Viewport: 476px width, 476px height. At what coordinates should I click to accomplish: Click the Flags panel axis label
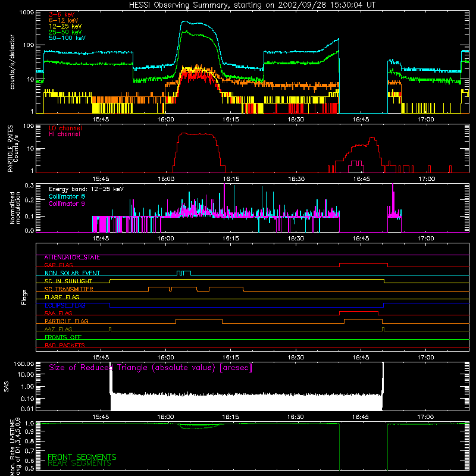pyautogui.click(x=24, y=297)
